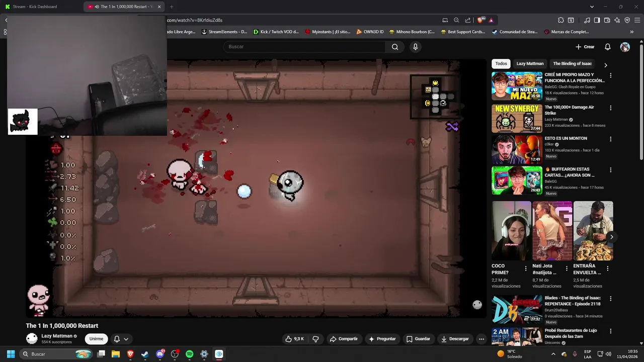Open the YouTube account avatar menu

tap(625, 47)
